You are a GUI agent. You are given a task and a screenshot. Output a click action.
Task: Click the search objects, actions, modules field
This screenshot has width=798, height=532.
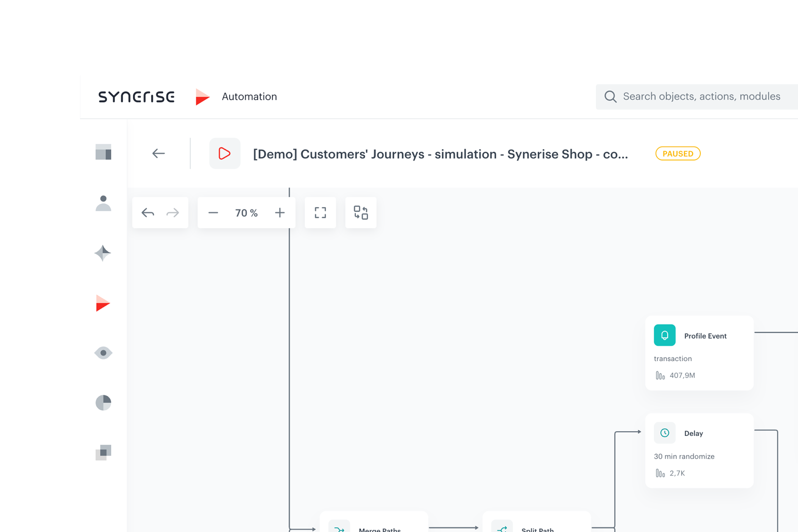point(696,97)
